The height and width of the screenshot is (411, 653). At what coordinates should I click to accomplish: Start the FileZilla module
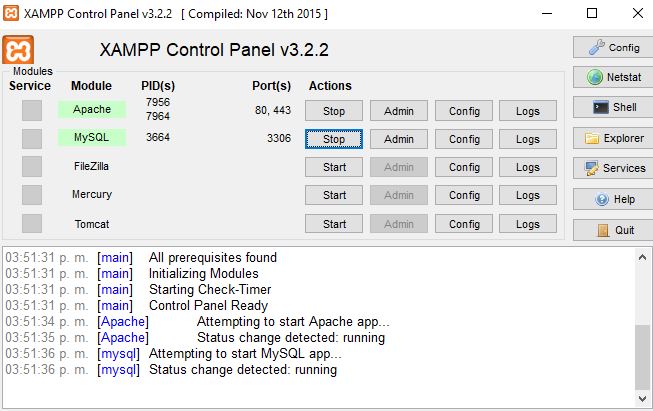334,167
